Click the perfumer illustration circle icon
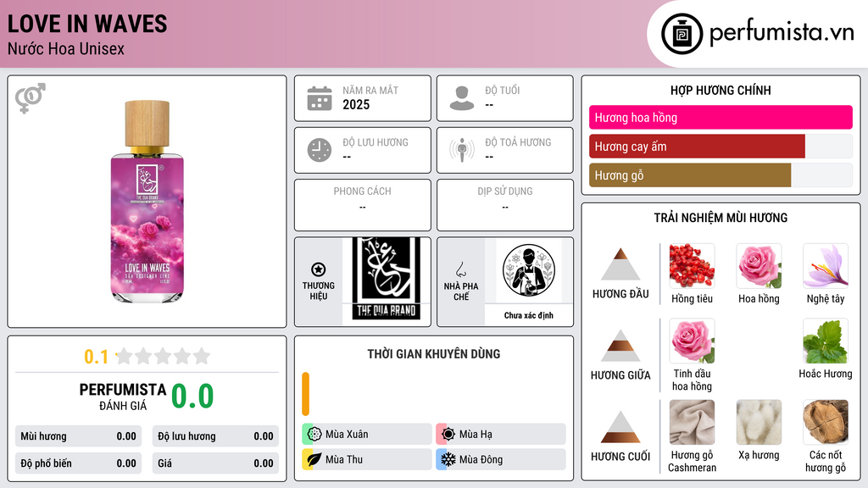This screenshot has height=488, width=868. coord(529,270)
